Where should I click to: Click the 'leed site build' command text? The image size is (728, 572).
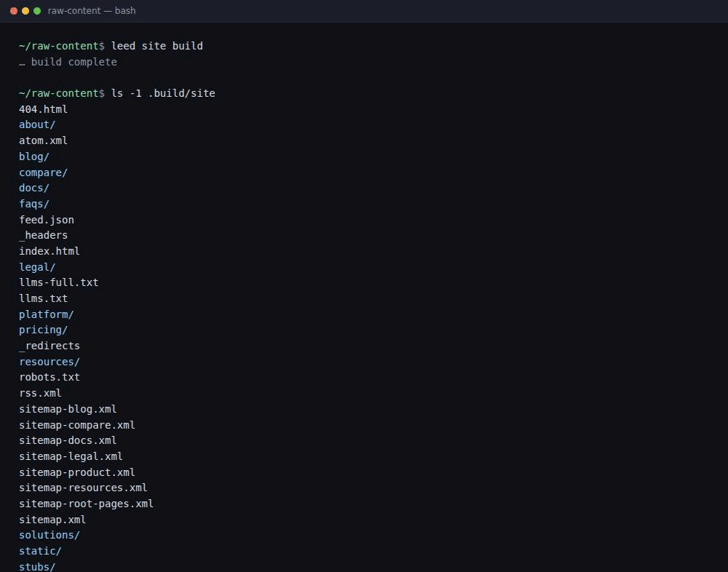coord(157,46)
